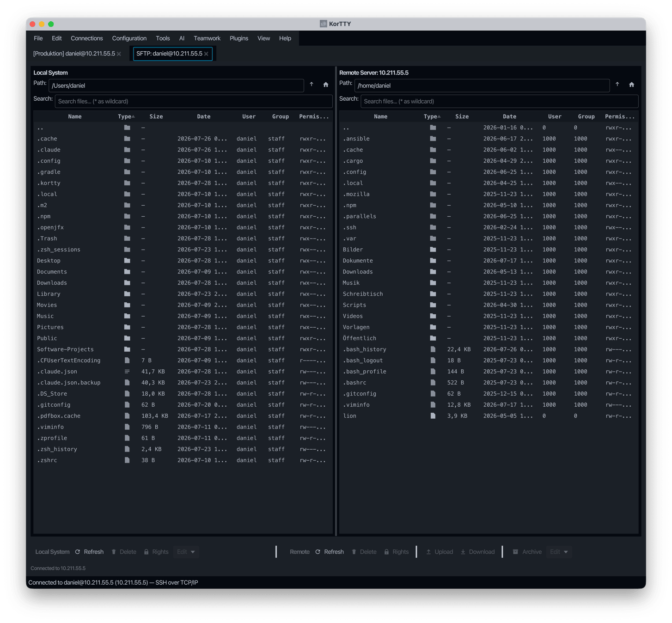Click folder icon of local Downloads row
This screenshot has width=672, height=623.
pyautogui.click(x=127, y=283)
